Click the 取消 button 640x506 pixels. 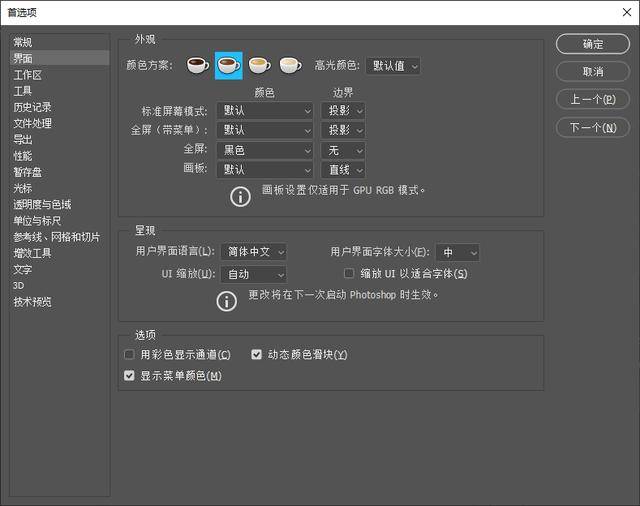coord(593,72)
